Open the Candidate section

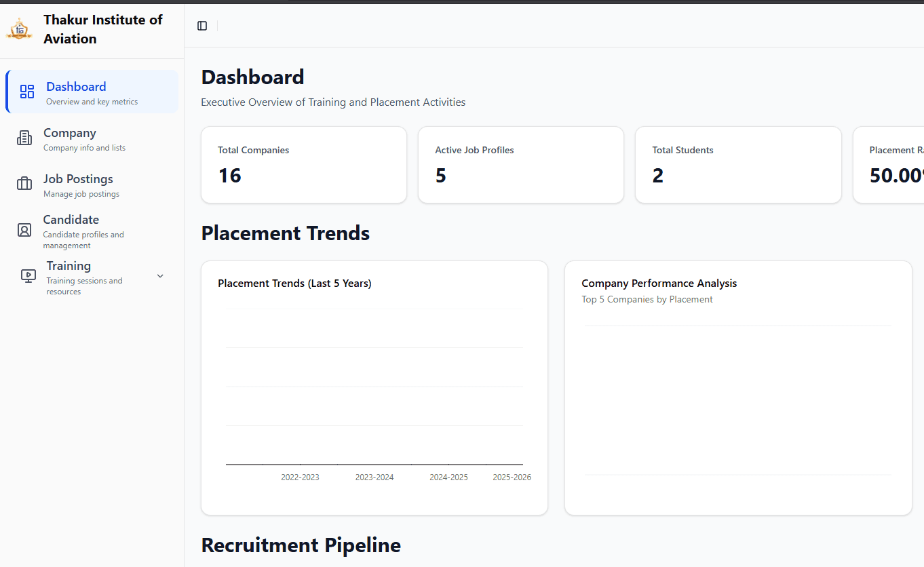point(92,231)
